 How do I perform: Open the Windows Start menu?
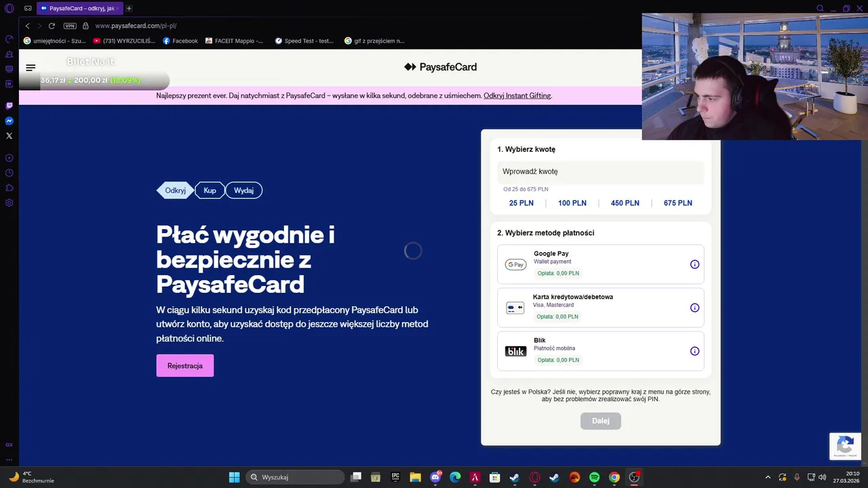[x=234, y=477]
